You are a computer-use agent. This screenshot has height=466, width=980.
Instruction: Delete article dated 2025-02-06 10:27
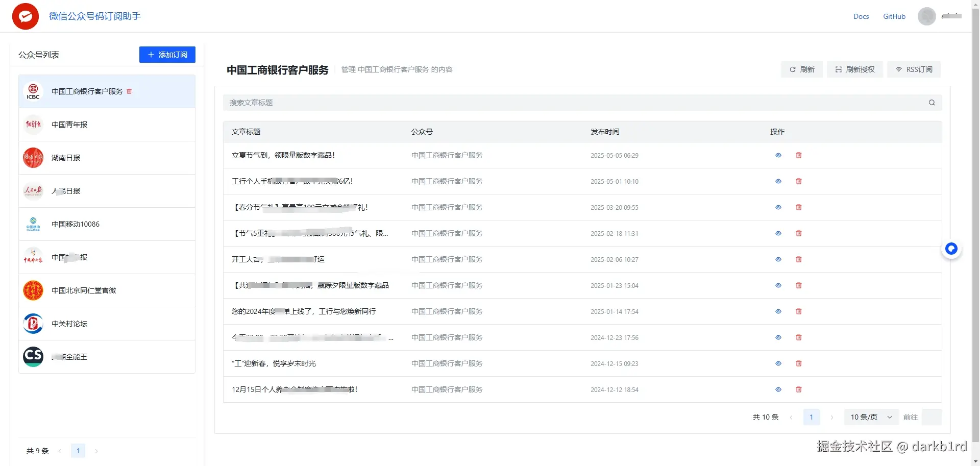(799, 259)
